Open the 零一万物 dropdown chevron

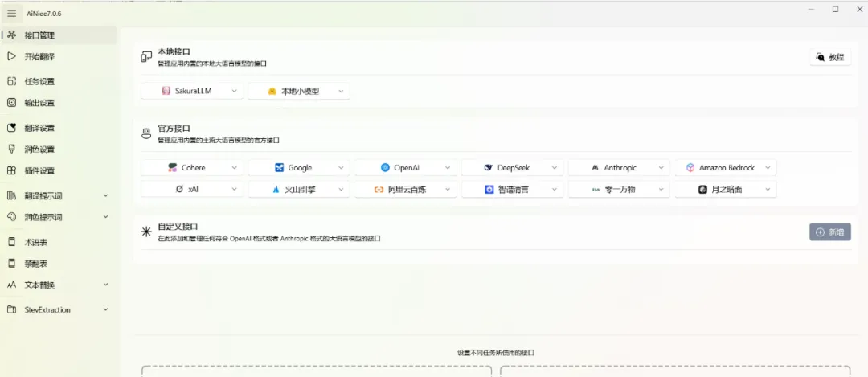661,190
